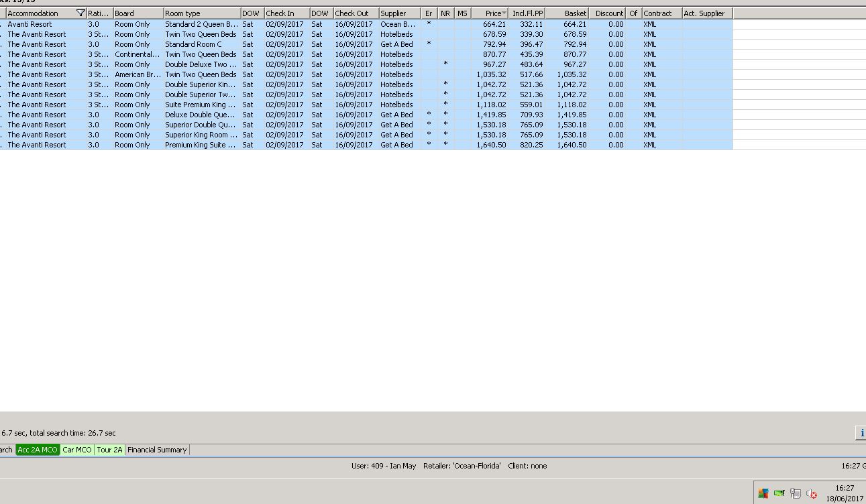Sort by the Rating column header
The image size is (866, 504).
coord(99,13)
